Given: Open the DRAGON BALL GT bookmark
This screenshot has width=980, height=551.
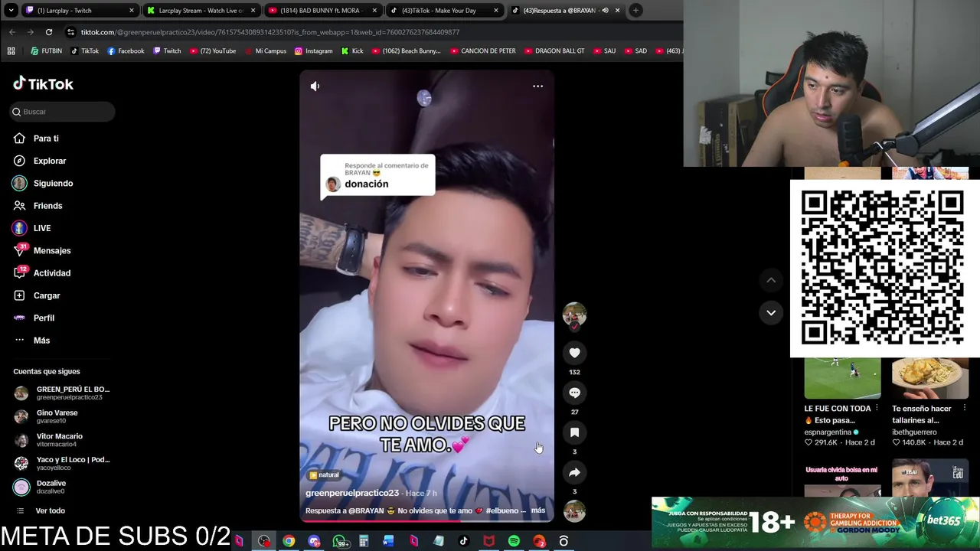Looking at the screenshot, I should coord(554,51).
